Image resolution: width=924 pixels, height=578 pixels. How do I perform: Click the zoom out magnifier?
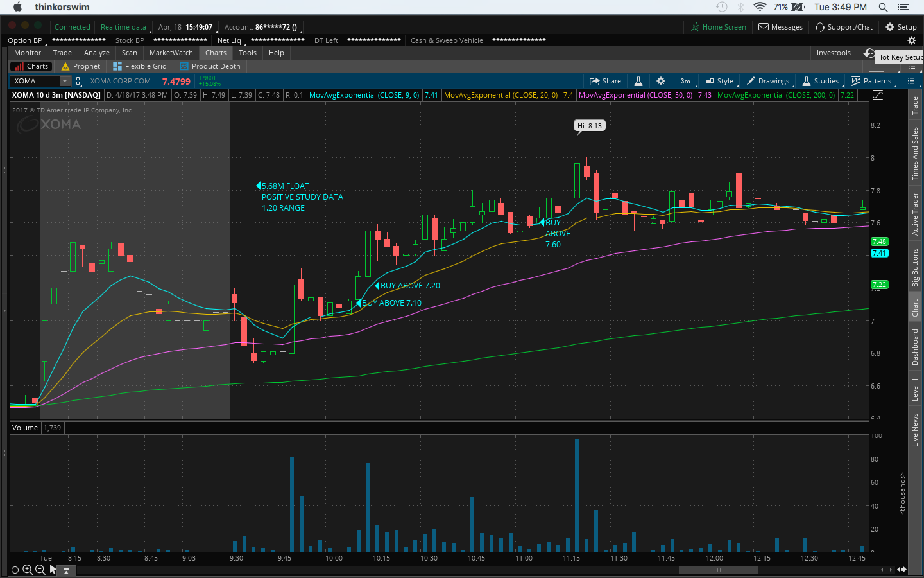(x=40, y=570)
